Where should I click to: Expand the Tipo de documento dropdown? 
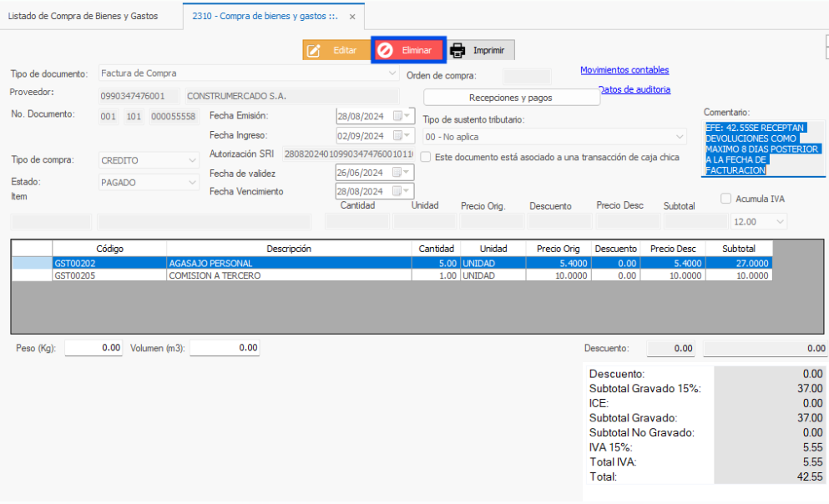pyautogui.click(x=392, y=73)
